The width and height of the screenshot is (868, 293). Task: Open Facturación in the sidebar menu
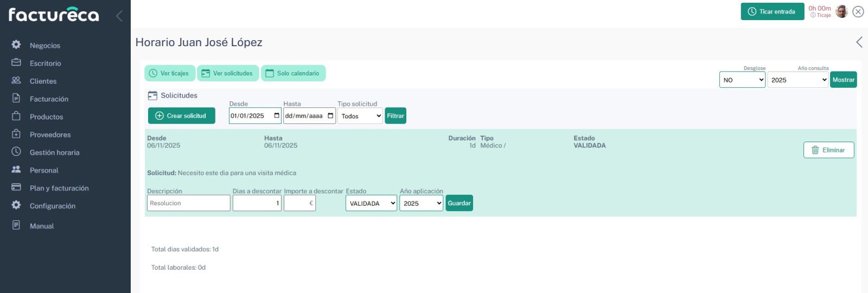point(49,99)
